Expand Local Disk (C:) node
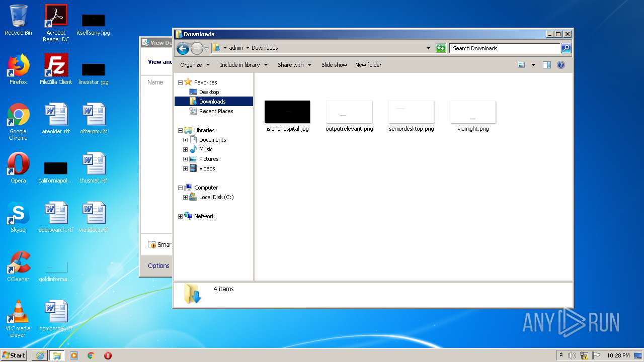Screen dimensions: 644x362 pyautogui.click(x=185, y=197)
